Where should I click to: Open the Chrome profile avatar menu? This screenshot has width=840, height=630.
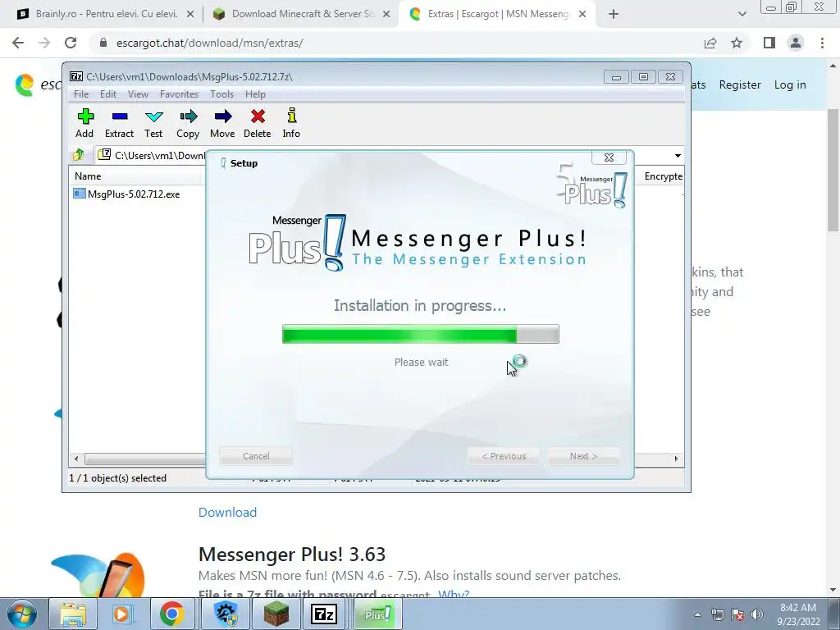click(796, 43)
